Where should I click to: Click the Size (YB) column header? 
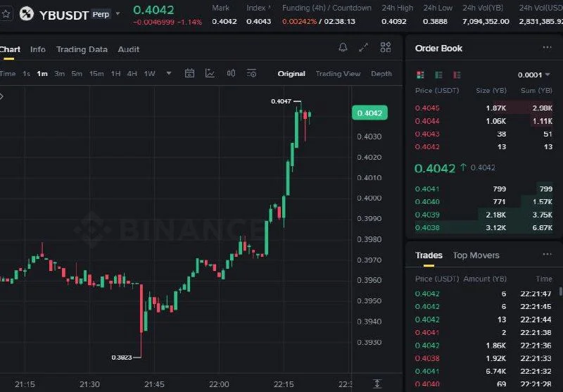491,91
